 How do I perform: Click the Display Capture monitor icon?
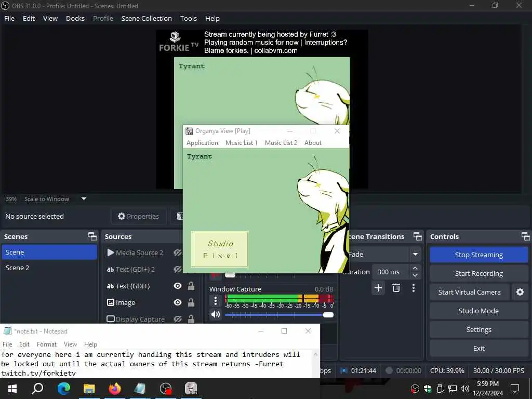110,319
